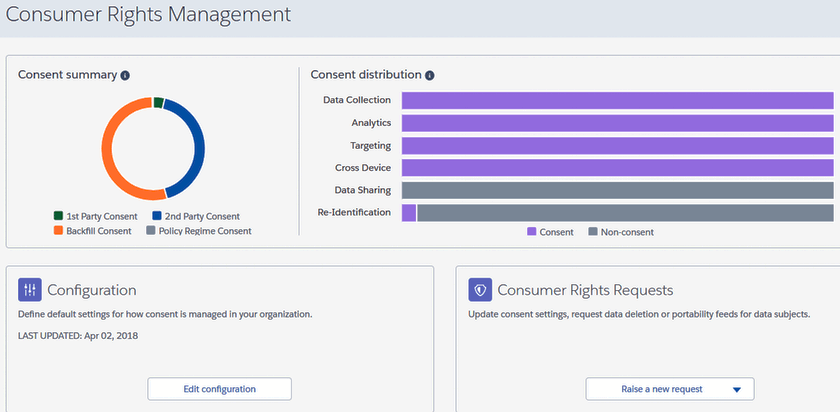Click the Configuration sliders icon
This screenshot has width=840, height=412.
point(30,290)
